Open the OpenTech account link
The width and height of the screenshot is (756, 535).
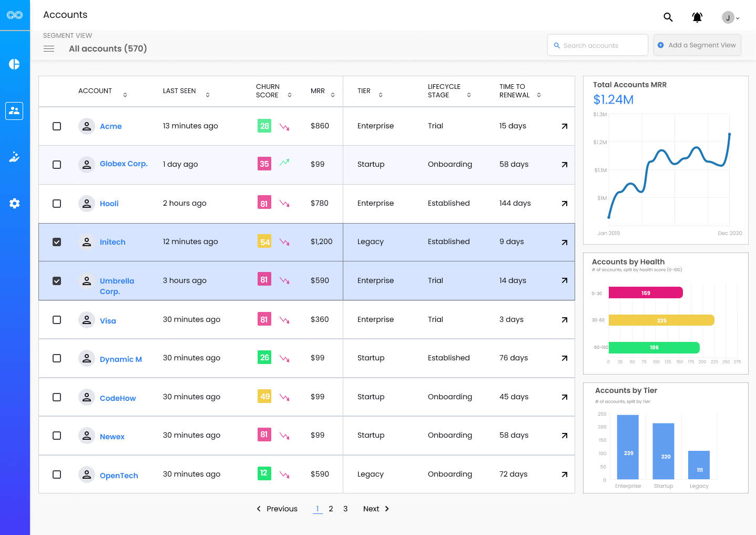(x=119, y=476)
